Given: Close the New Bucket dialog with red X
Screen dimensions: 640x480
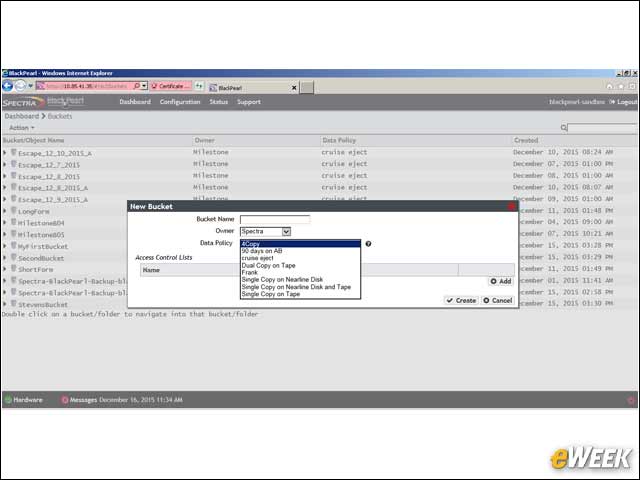Looking at the screenshot, I should (511, 207).
